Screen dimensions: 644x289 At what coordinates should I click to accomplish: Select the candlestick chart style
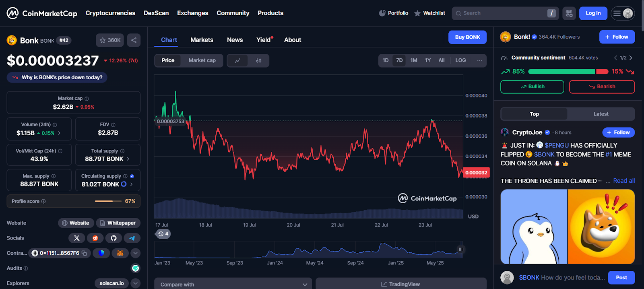259,61
